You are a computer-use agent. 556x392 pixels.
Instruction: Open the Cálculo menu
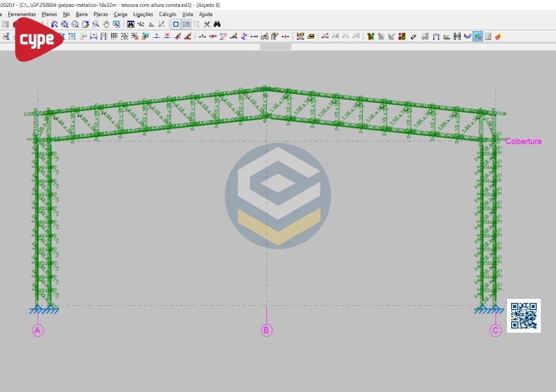click(167, 14)
